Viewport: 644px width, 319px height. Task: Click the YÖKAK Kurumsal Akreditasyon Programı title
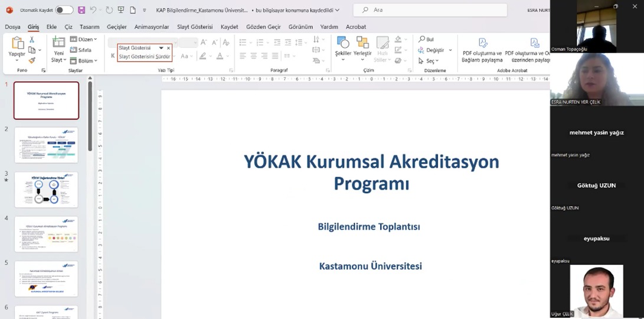[x=371, y=172]
